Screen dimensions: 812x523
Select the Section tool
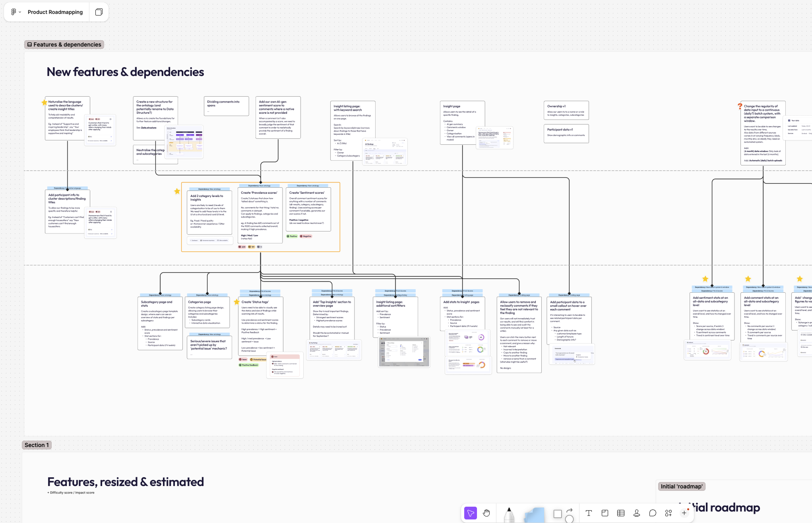[x=605, y=513]
